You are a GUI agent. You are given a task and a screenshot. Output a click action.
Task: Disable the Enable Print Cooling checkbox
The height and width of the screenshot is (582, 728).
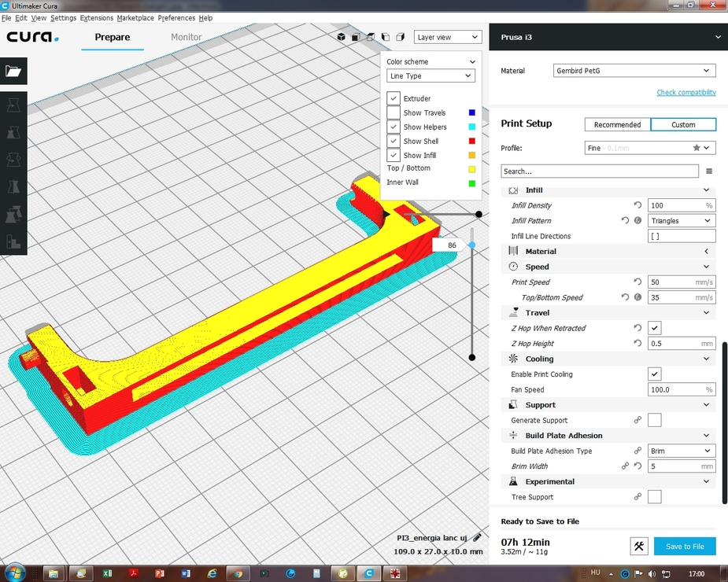(x=654, y=374)
